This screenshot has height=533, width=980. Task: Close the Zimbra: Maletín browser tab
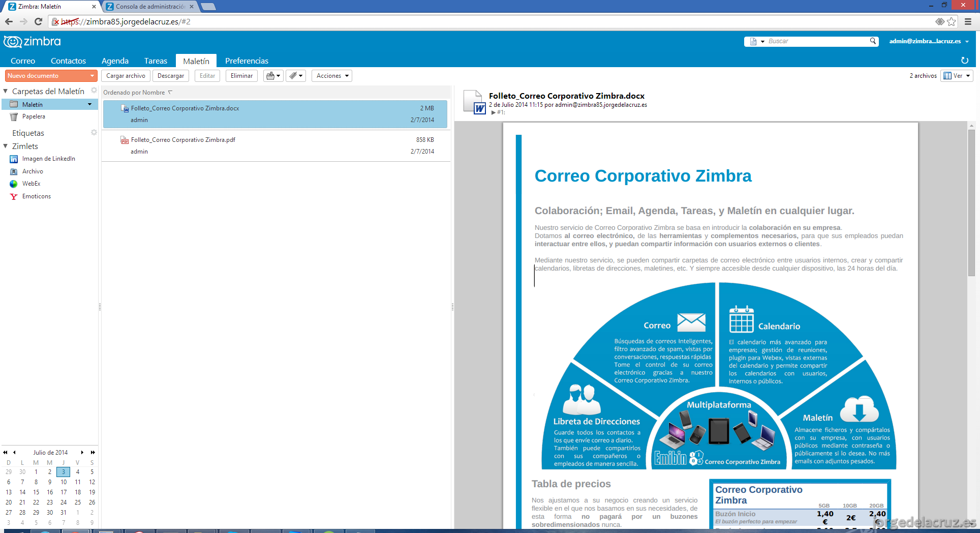(94, 7)
